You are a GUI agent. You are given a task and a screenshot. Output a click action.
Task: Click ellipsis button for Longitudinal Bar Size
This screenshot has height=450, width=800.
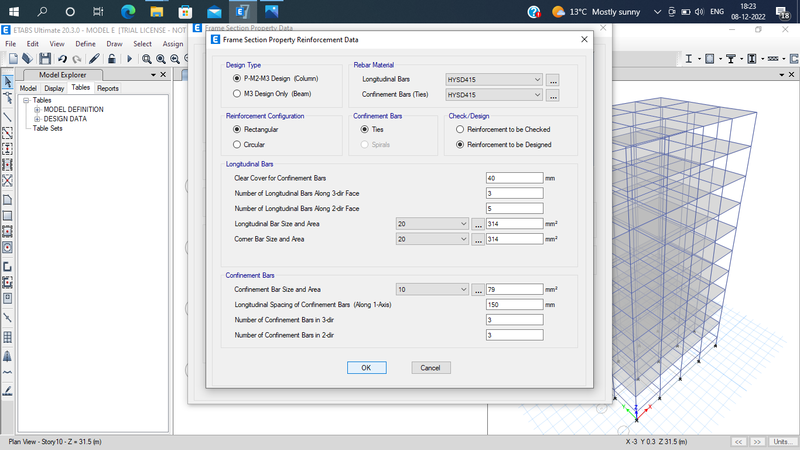click(x=478, y=224)
